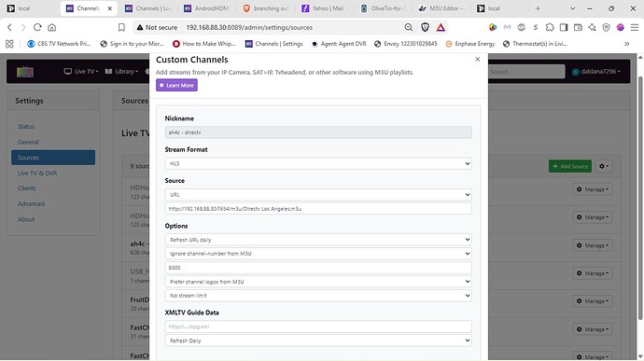Switch to the Yahoo Mail tab

coord(325,8)
